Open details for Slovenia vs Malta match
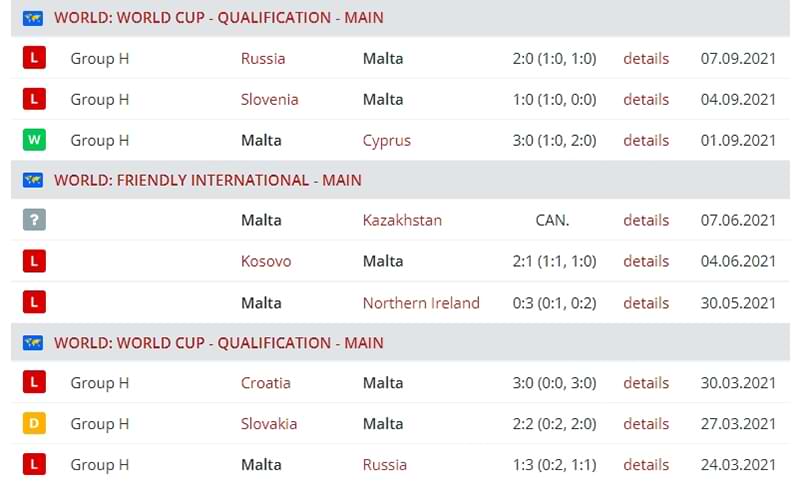Viewport: 800px width, 483px height. [646, 99]
